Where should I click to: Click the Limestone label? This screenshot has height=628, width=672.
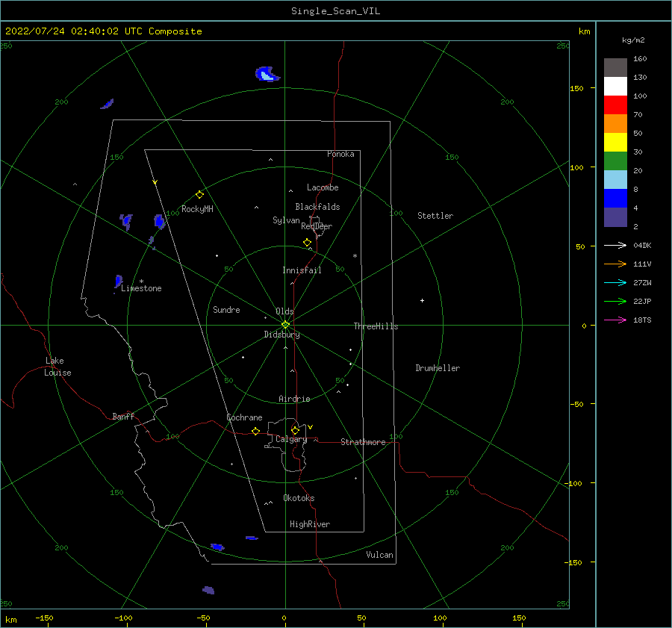(141, 288)
